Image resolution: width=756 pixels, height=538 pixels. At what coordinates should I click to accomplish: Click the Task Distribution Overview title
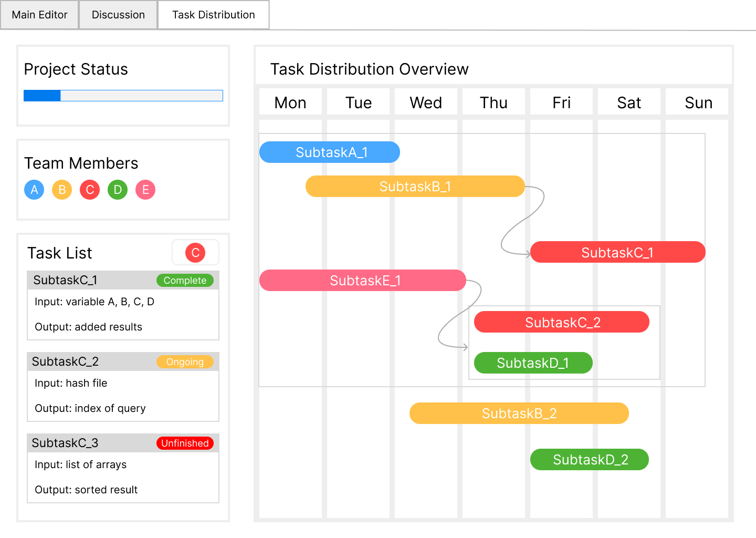(369, 69)
